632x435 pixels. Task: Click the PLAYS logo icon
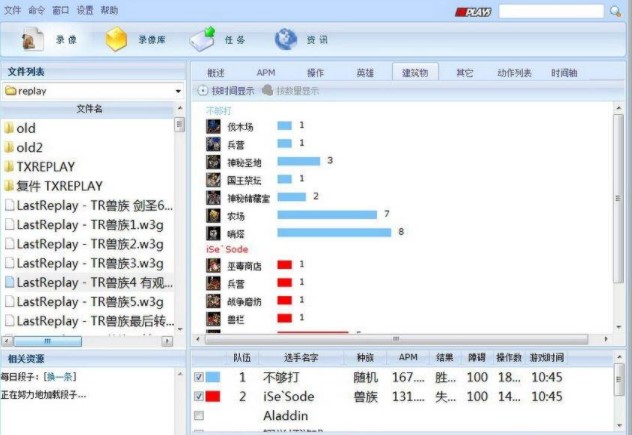click(473, 12)
